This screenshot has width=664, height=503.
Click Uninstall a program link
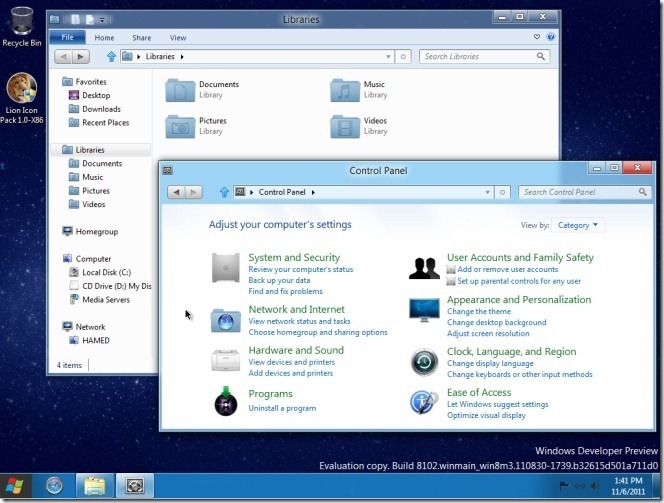point(282,408)
